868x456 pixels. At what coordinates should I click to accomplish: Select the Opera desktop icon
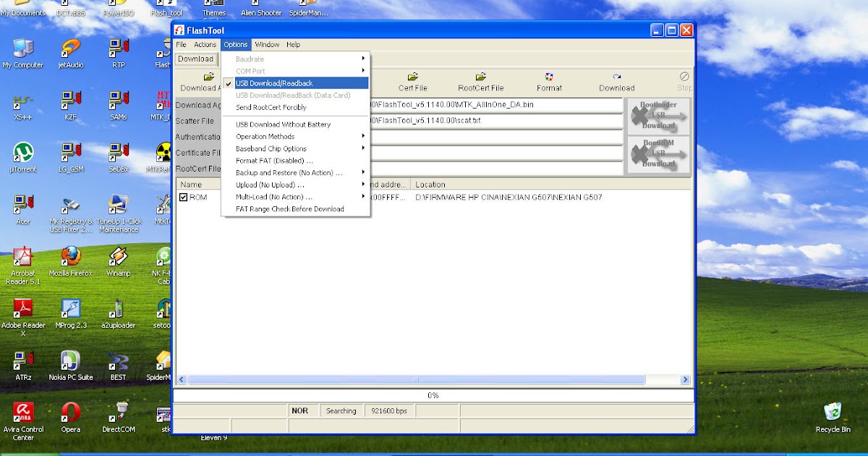71,413
